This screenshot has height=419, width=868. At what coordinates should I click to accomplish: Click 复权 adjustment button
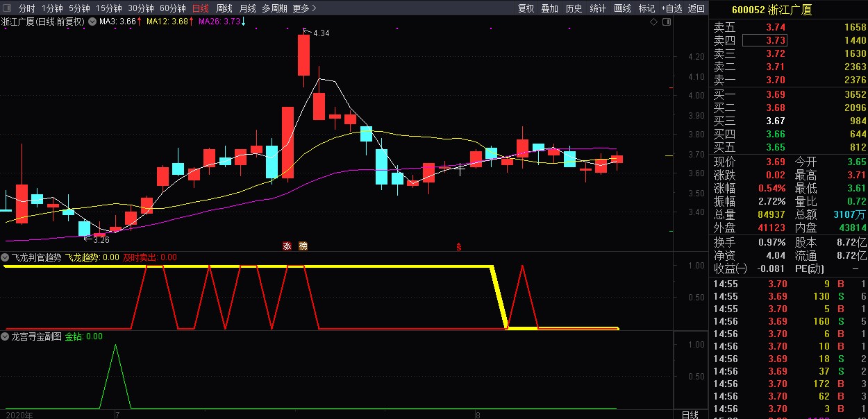pyautogui.click(x=526, y=8)
